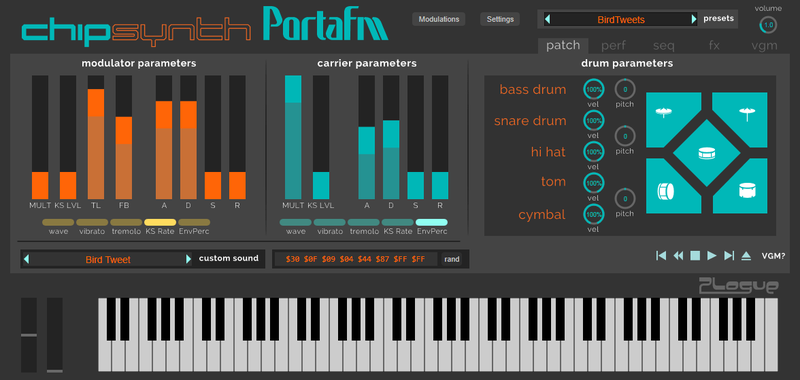Stop VGM playback
This screenshot has height=380, width=800.
click(695, 256)
